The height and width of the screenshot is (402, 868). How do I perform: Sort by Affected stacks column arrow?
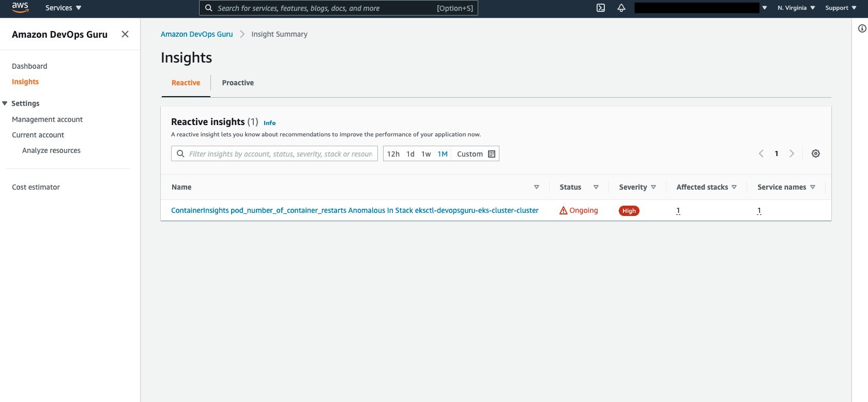[734, 187]
